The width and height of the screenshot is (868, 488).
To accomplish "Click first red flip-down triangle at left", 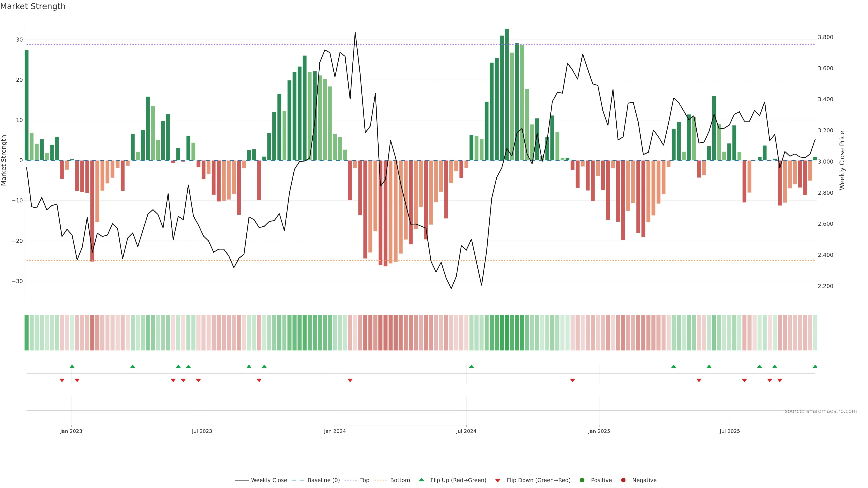I will click(x=62, y=380).
